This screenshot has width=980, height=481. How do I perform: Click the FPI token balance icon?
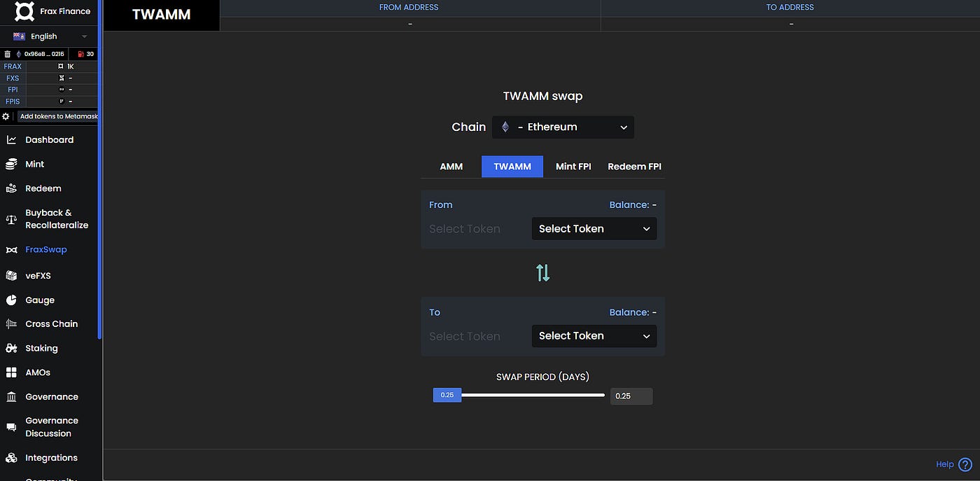61,90
